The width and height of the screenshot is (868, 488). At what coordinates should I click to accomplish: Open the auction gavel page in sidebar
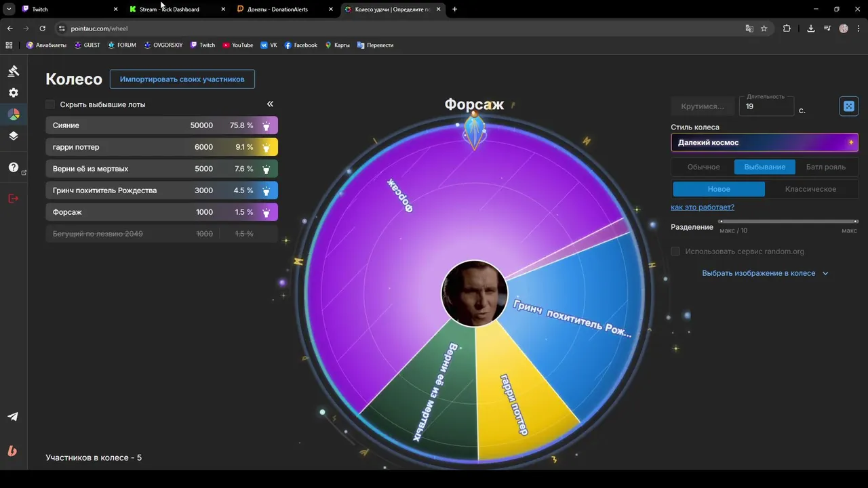[14, 71]
